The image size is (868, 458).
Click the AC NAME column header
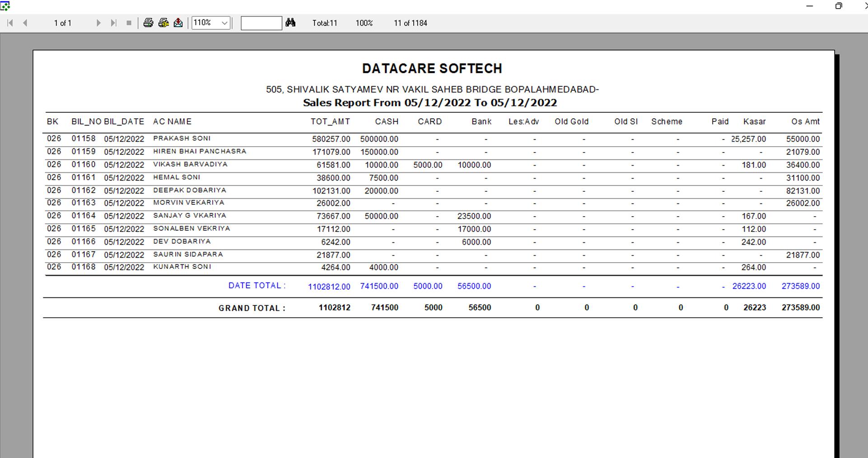point(172,122)
